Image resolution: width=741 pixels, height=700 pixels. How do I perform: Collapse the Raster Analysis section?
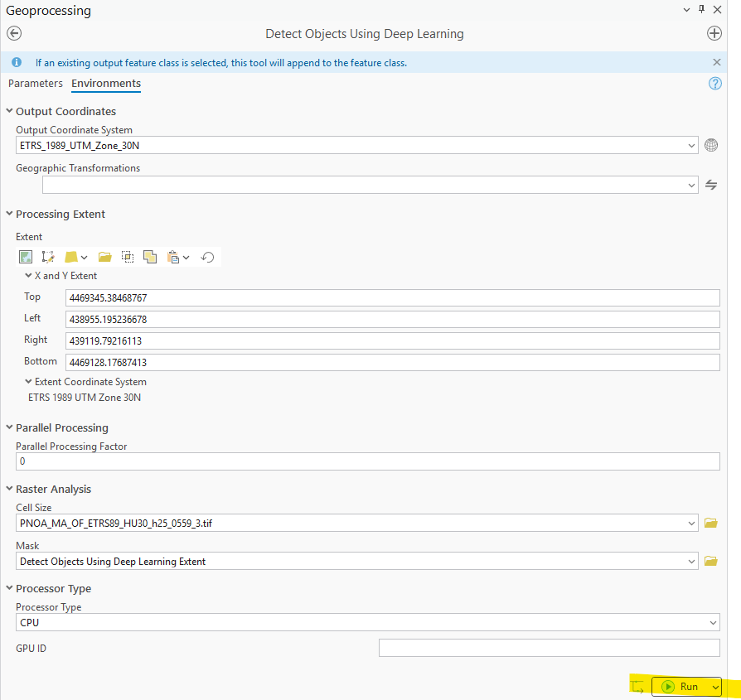9,489
